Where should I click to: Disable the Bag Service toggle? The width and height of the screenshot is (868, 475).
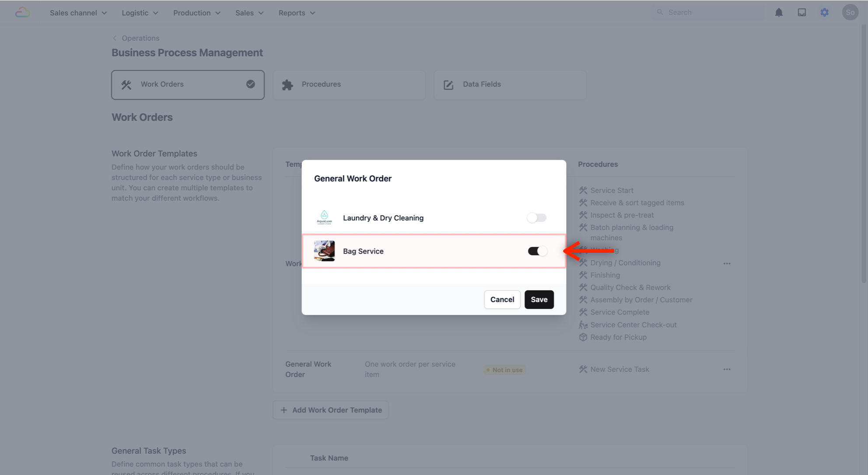pos(537,251)
